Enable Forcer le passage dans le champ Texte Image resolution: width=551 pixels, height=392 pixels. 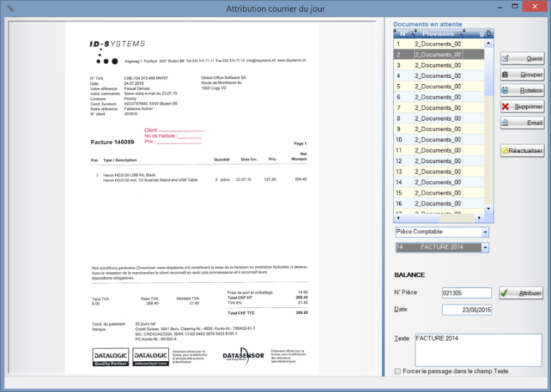pyautogui.click(x=398, y=371)
